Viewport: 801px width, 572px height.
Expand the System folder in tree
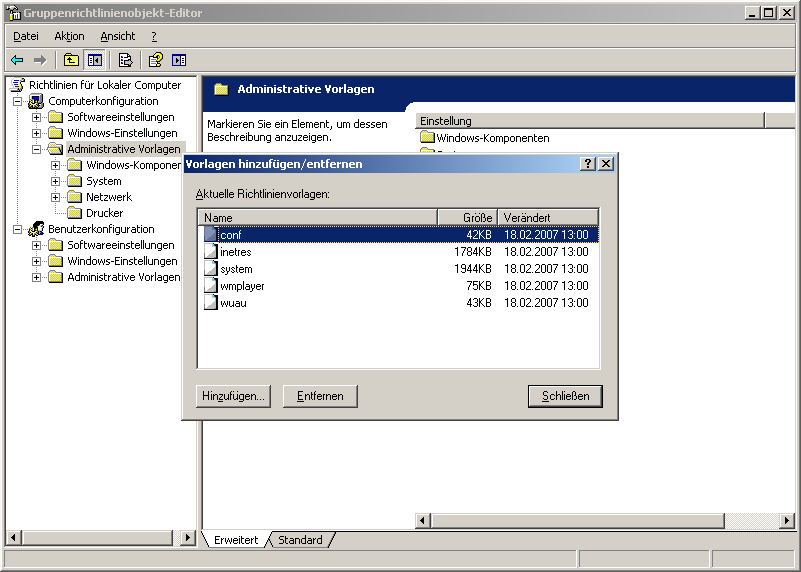tap(56, 181)
